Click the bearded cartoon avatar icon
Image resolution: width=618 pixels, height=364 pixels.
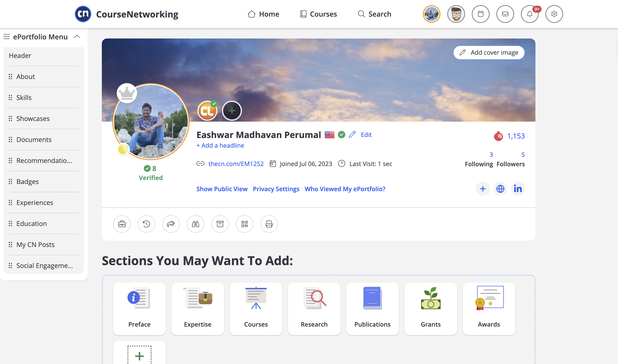click(456, 14)
